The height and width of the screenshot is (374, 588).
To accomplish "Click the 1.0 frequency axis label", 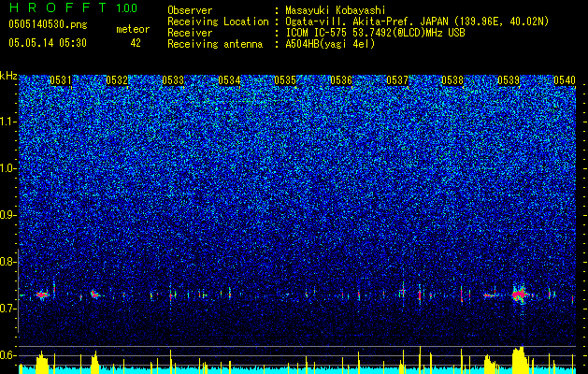I will [x=7, y=168].
